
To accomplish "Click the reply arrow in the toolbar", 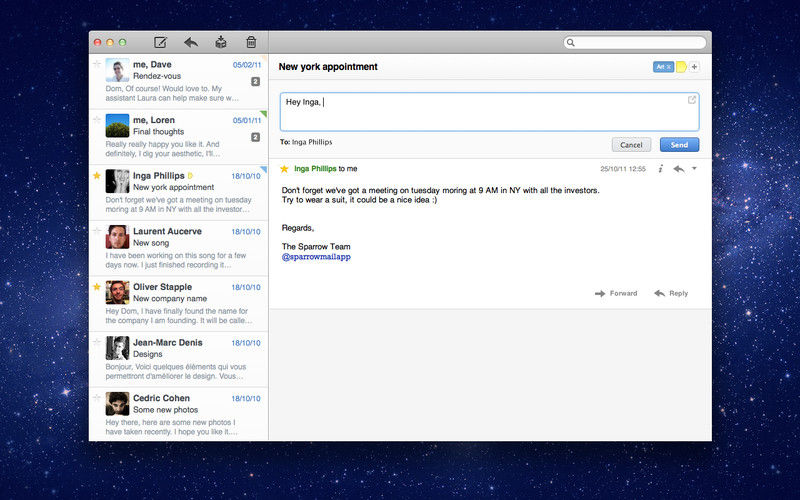I will [x=191, y=42].
